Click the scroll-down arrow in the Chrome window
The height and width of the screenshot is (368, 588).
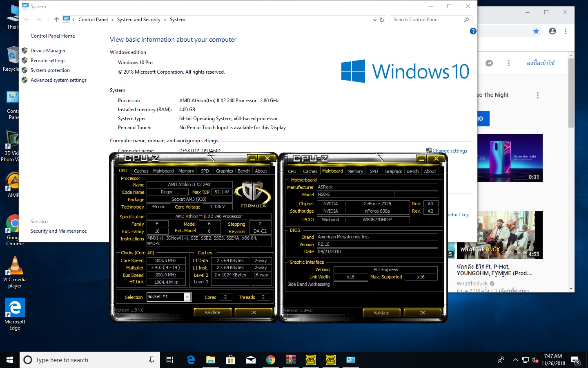tap(571, 289)
